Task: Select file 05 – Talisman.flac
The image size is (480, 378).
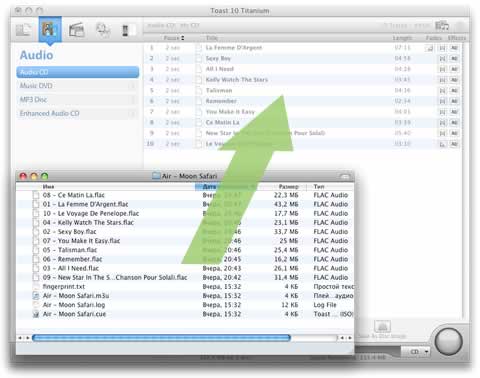Action: [185, 250]
